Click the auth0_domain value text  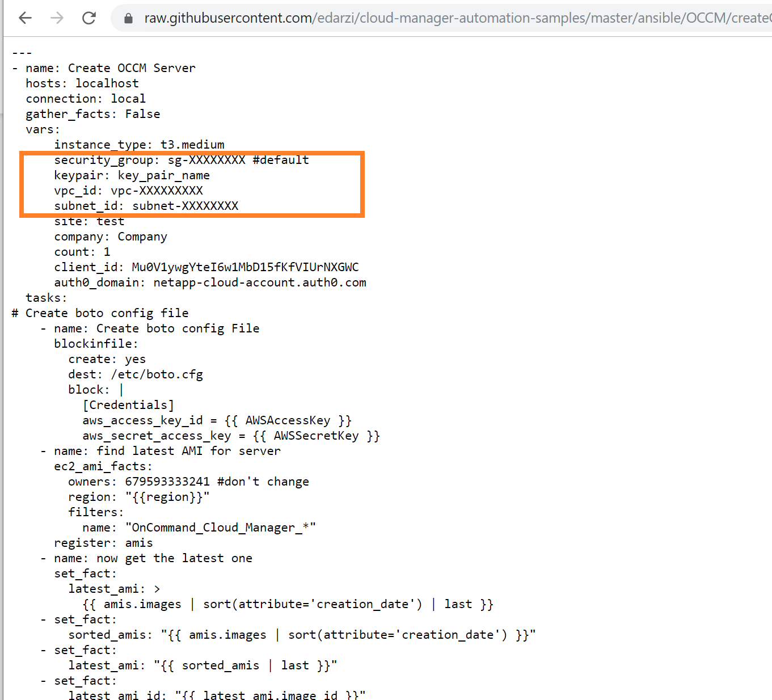[259, 282]
